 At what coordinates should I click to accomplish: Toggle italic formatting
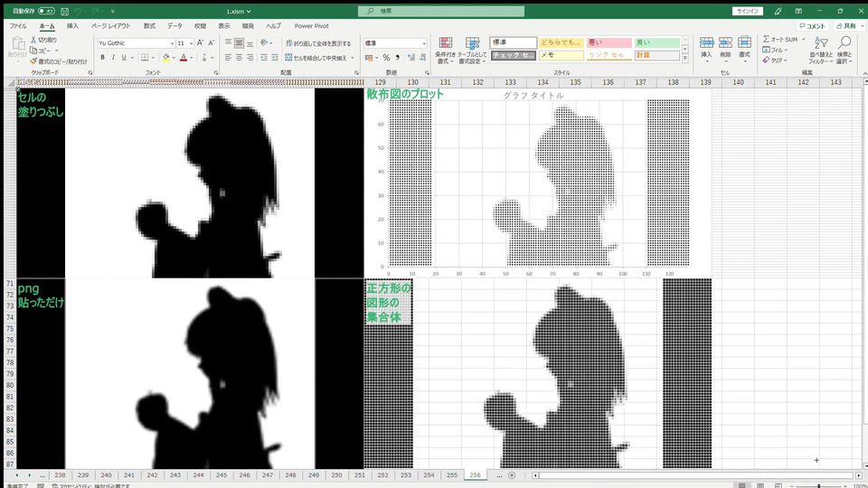[114, 58]
